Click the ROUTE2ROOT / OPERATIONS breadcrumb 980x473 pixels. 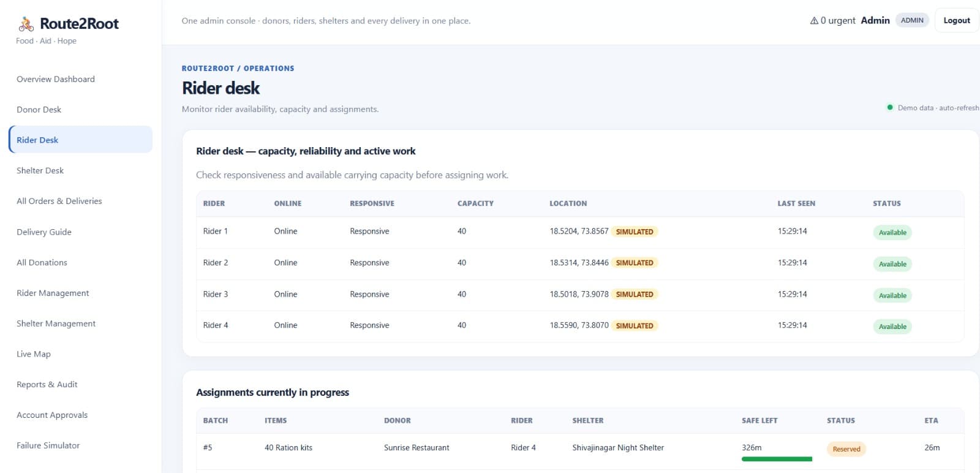(238, 69)
